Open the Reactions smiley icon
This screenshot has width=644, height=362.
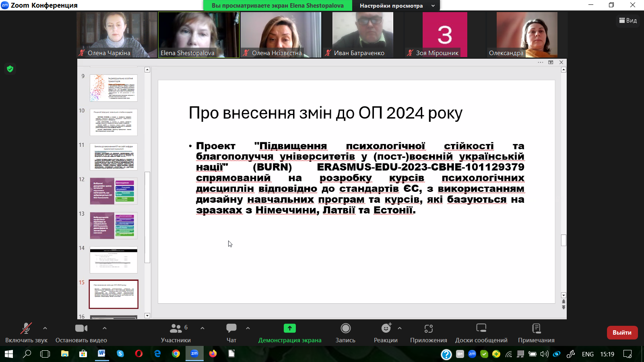click(x=386, y=329)
